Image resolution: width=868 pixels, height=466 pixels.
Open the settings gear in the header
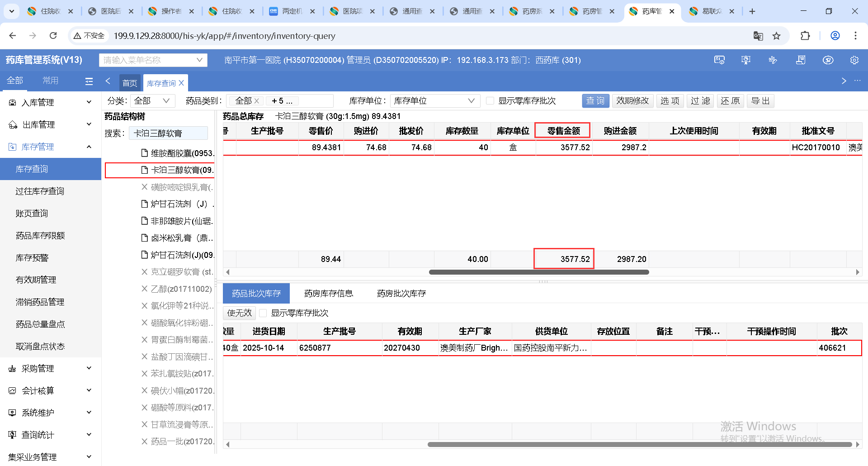(854, 60)
